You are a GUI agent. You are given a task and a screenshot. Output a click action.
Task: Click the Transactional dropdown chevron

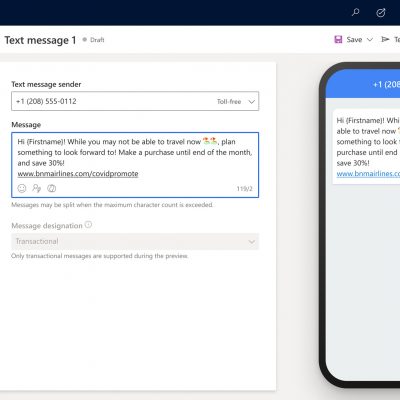252,242
